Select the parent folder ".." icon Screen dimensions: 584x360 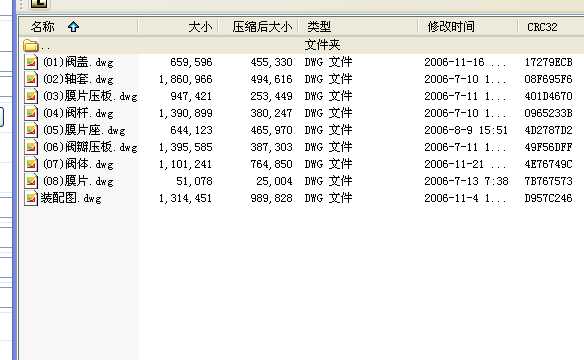(x=31, y=46)
